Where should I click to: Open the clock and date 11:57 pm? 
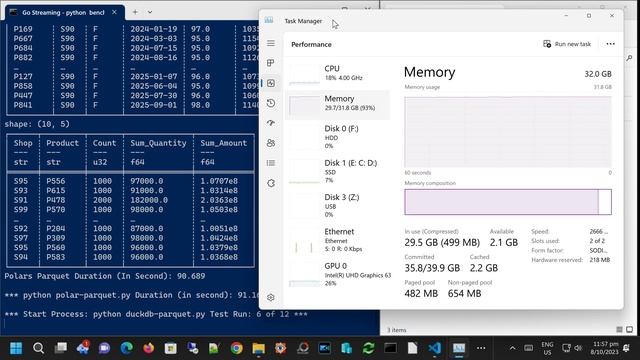tap(605, 348)
